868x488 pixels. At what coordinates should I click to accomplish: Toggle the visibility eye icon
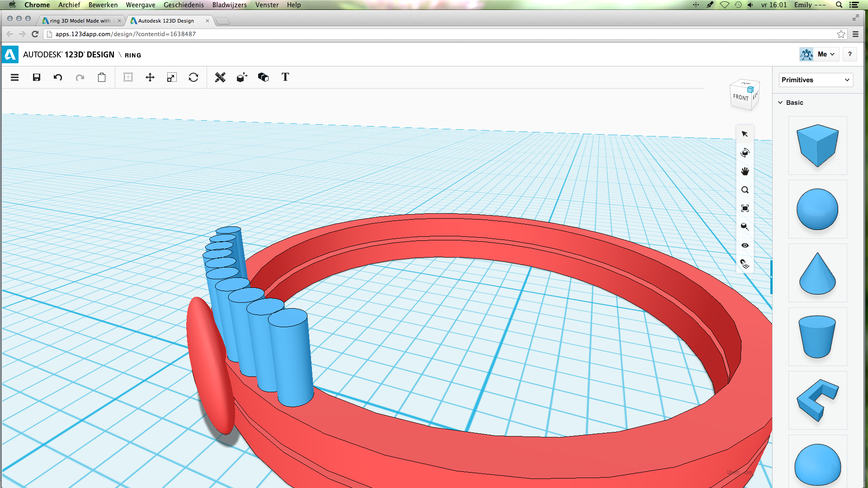tap(745, 245)
